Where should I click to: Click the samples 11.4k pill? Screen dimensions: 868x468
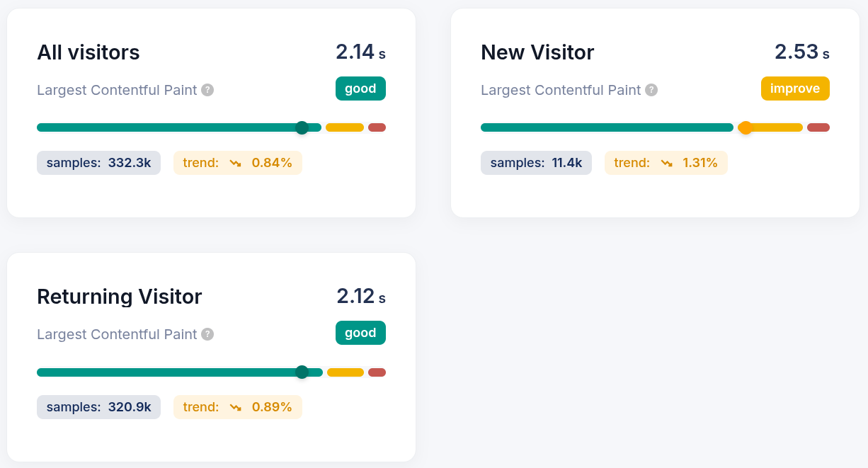pos(536,163)
